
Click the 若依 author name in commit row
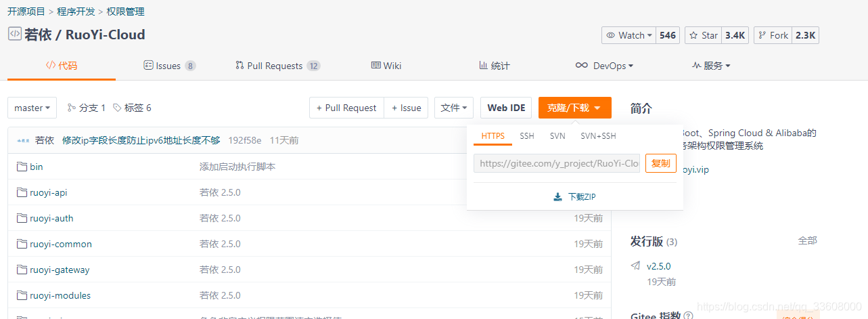[x=45, y=141]
